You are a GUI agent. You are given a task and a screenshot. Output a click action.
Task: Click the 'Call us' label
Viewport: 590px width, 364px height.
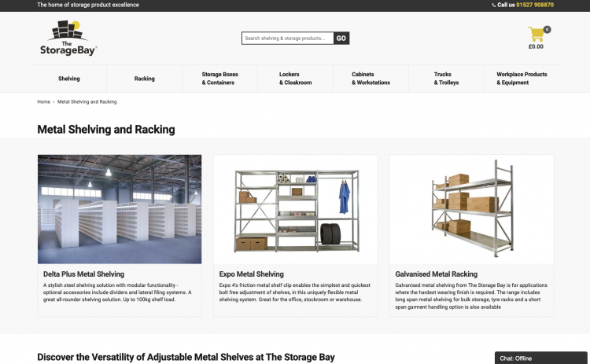pyautogui.click(x=506, y=5)
